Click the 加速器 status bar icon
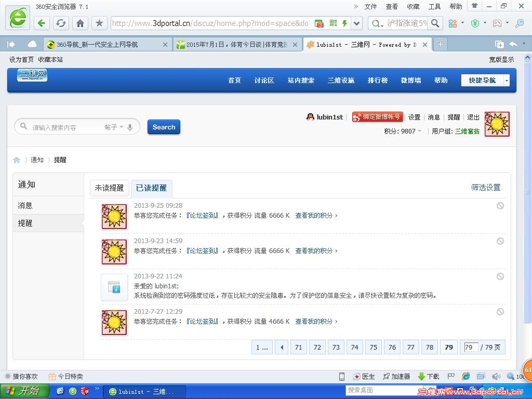The height and width of the screenshot is (399, 532). coord(396,376)
